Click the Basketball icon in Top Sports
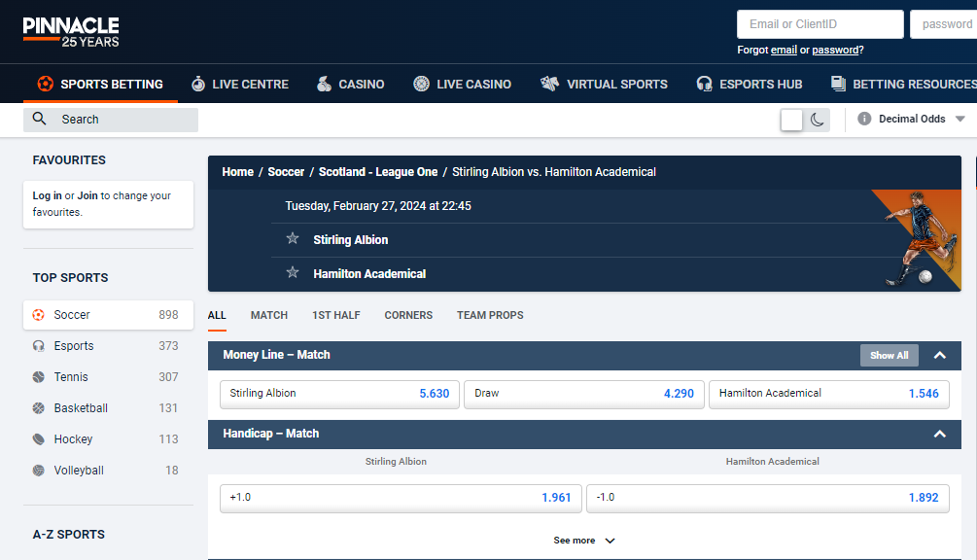Image resolution: width=977 pixels, height=560 pixels. [x=39, y=408]
